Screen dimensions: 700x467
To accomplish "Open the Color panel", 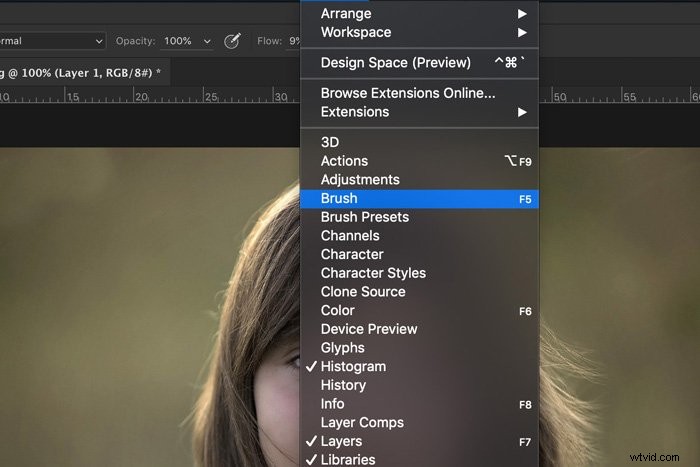I will 419,310.
